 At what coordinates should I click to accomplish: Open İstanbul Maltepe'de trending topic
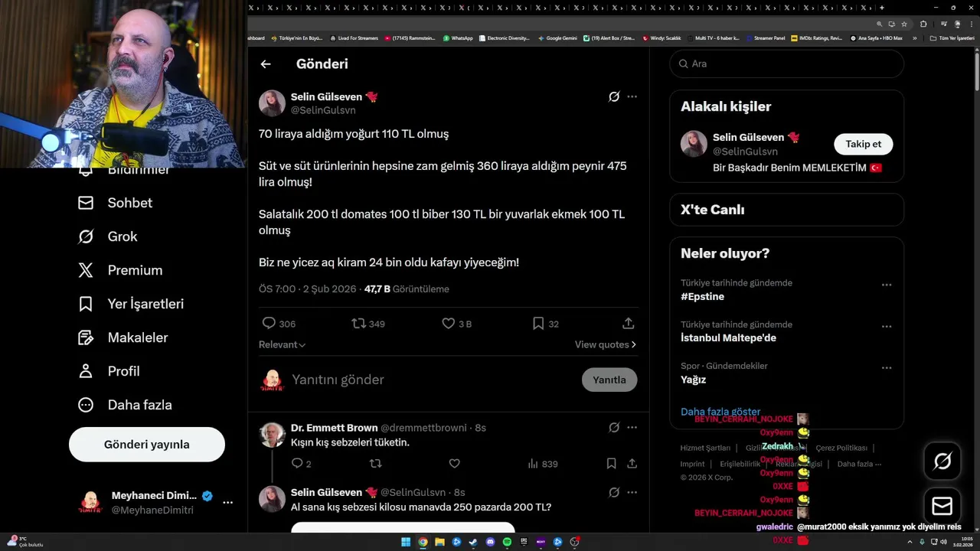(x=728, y=337)
